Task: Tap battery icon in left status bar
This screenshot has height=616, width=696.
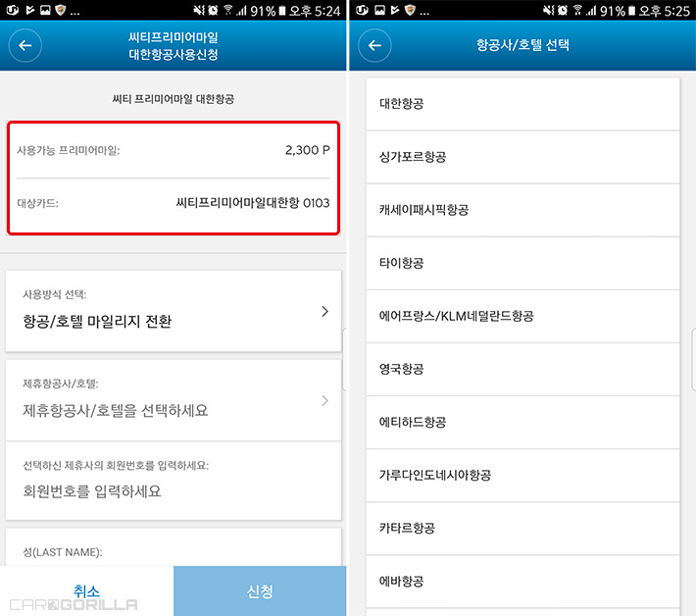Action: tap(282, 10)
